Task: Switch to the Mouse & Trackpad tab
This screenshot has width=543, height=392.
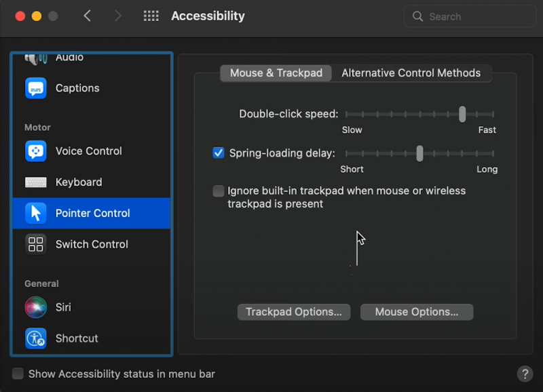Action: click(x=276, y=73)
